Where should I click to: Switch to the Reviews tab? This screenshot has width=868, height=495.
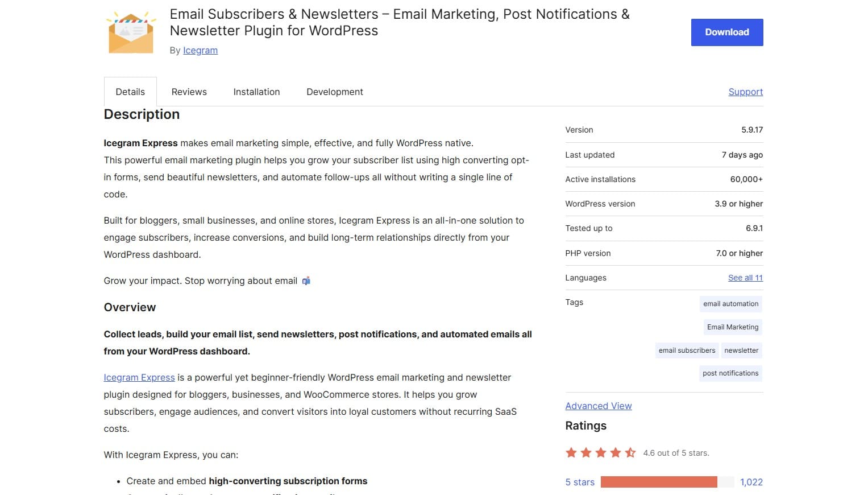189,92
